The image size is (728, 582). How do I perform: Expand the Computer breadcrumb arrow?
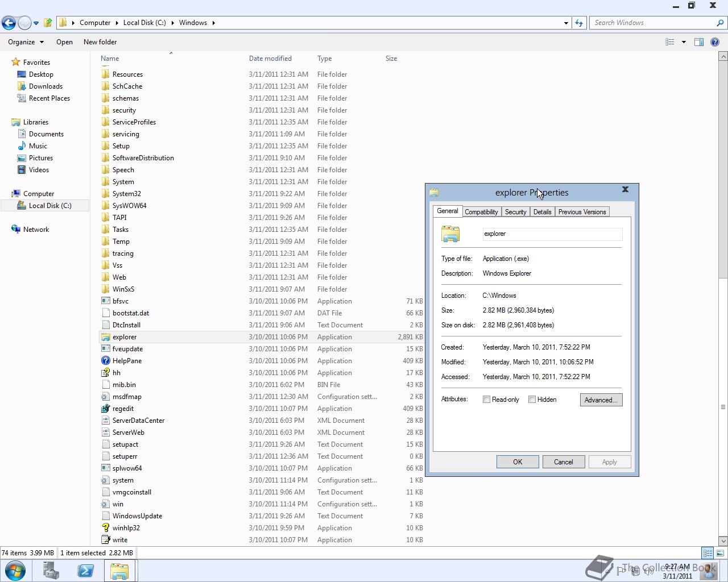[x=117, y=23]
